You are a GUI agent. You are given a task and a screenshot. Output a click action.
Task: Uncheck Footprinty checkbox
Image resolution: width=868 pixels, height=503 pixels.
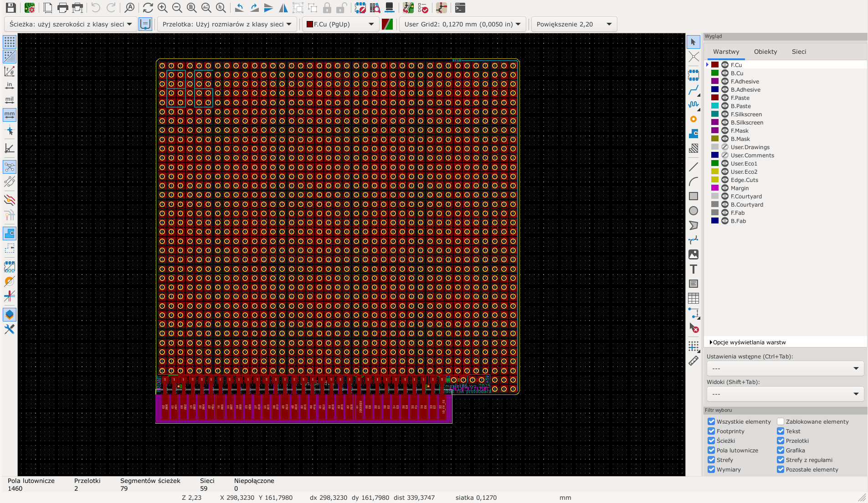tap(711, 431)
